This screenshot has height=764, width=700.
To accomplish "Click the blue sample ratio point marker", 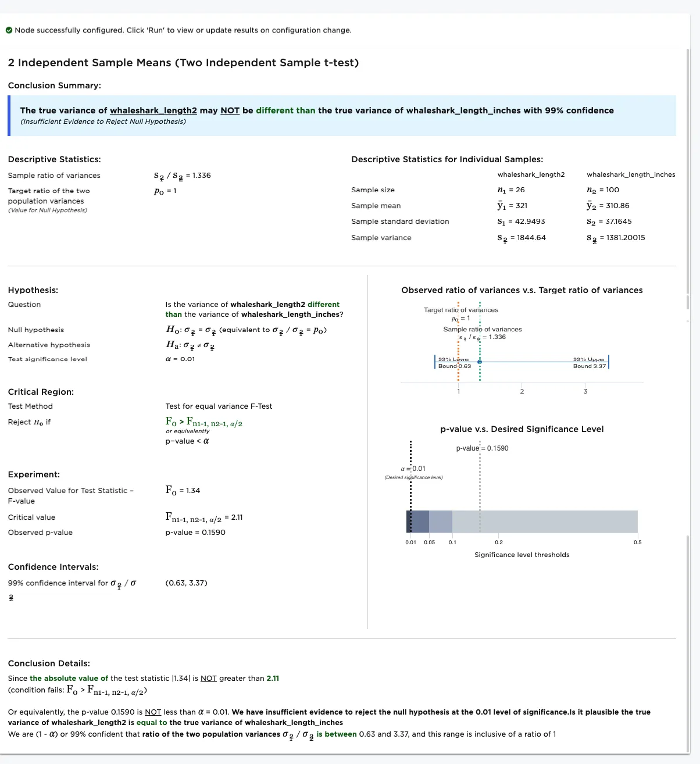I will [480, 362].
